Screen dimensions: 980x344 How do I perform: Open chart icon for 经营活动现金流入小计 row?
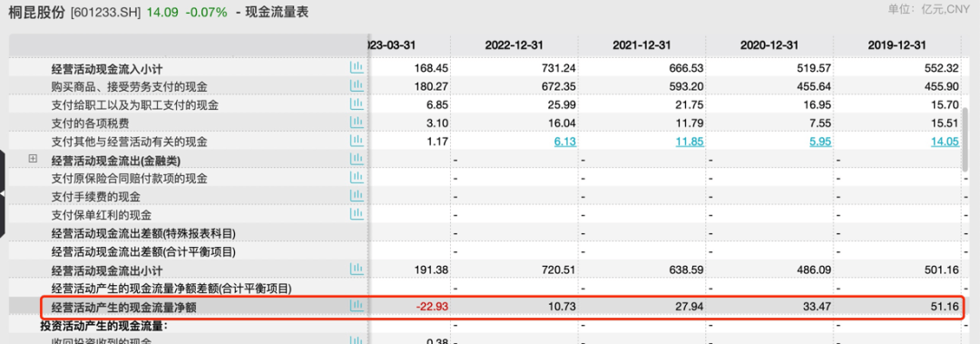pos(357,67)
